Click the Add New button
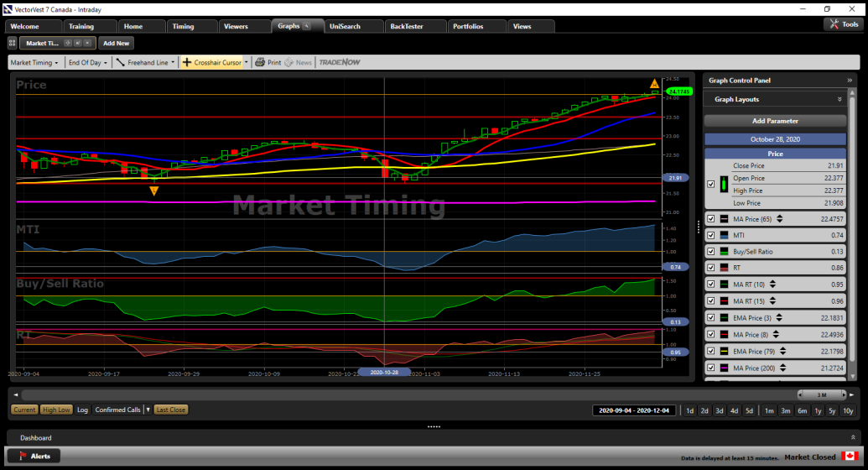The width and height of the screenshot is (868, 470). (117, 44)
